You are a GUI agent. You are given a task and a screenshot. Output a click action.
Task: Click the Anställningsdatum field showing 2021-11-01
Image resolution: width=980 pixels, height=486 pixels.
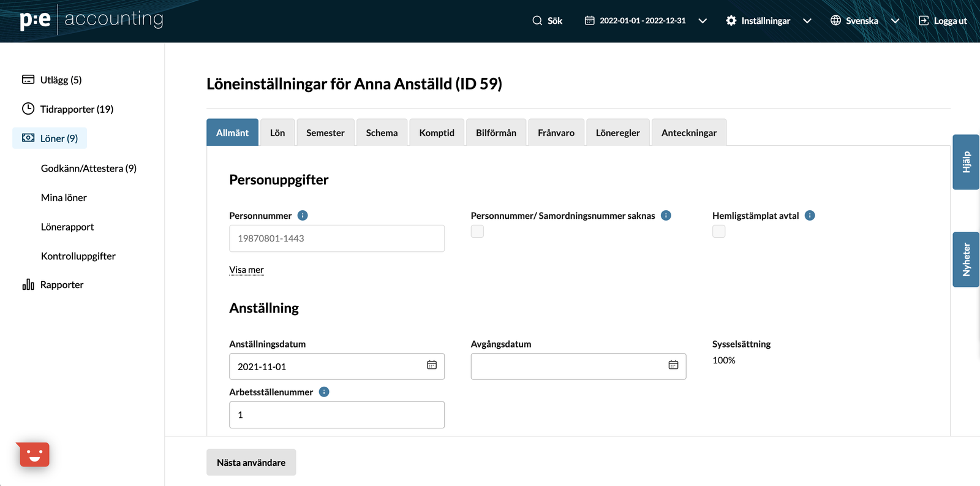[337, 366]
